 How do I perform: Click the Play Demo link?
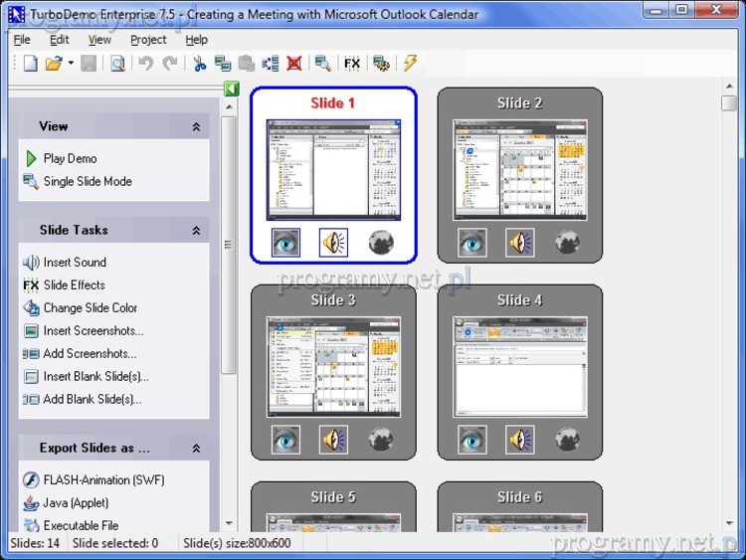70,158
